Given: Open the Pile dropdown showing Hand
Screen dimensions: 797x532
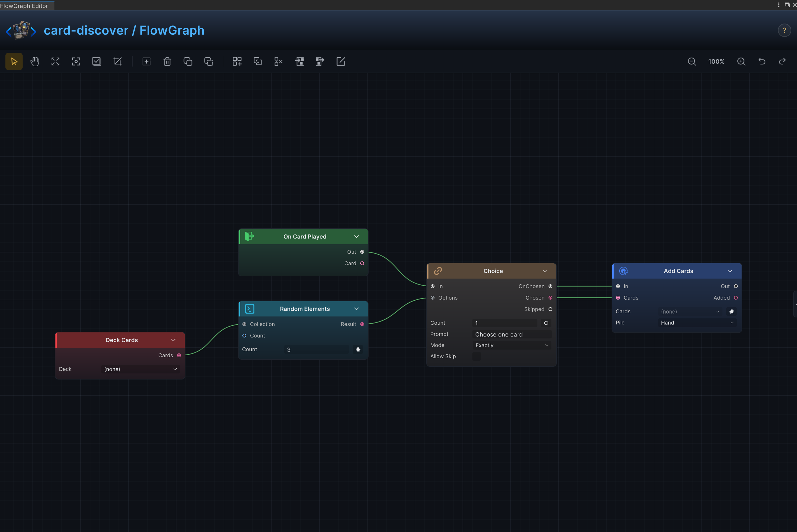Looking at the screenshot, I should [697, 323].
